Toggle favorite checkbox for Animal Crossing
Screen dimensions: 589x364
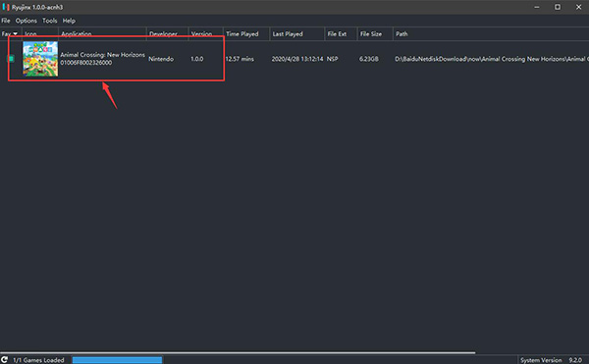tap(11, 59)
